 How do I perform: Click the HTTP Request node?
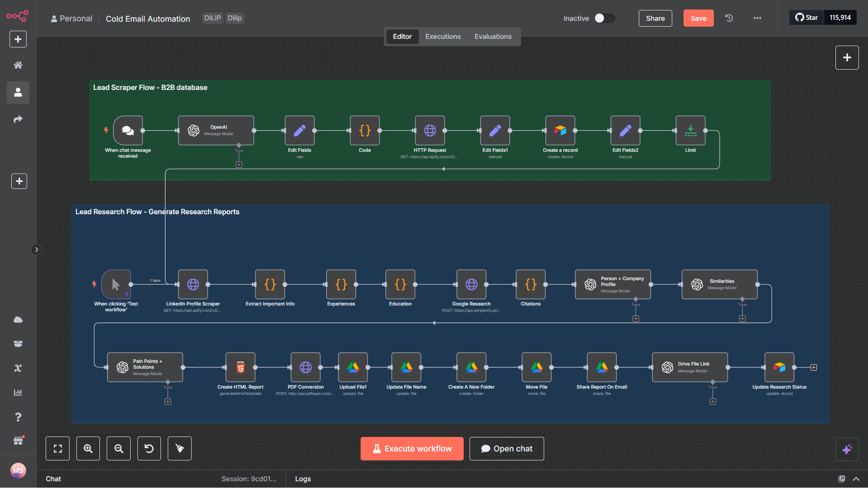[429, 131]
